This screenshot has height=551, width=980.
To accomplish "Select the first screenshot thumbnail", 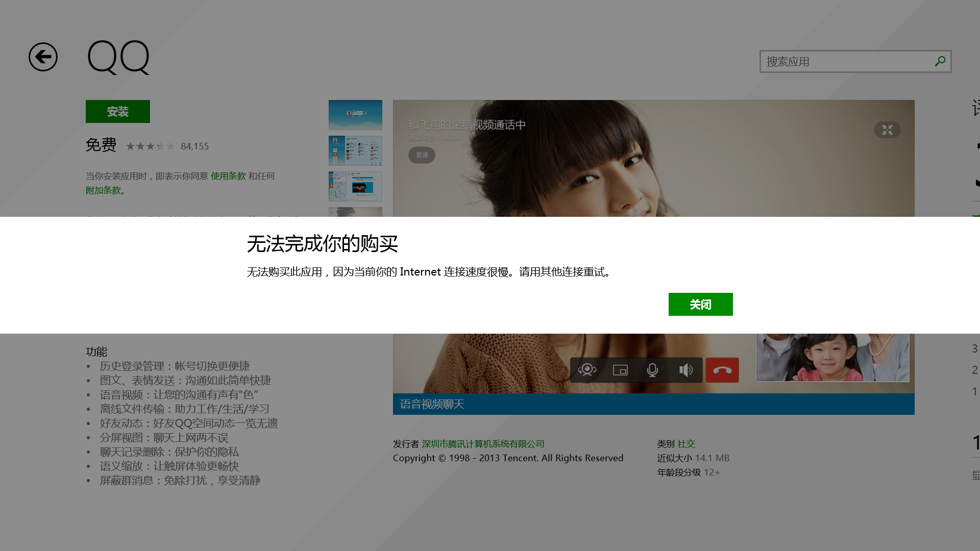I will pyautogui.click(x=355, y=115).
